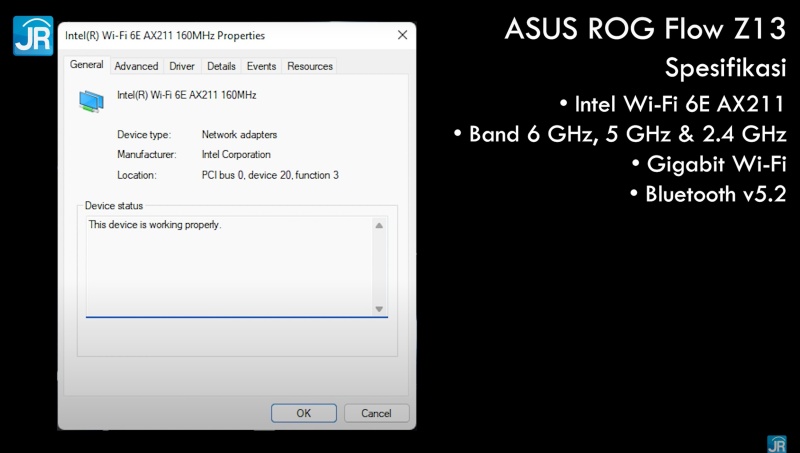The height and width of the screenshot is (453, 800).
Task: Click the 'Manufacturer:' label
Action: 146,155
